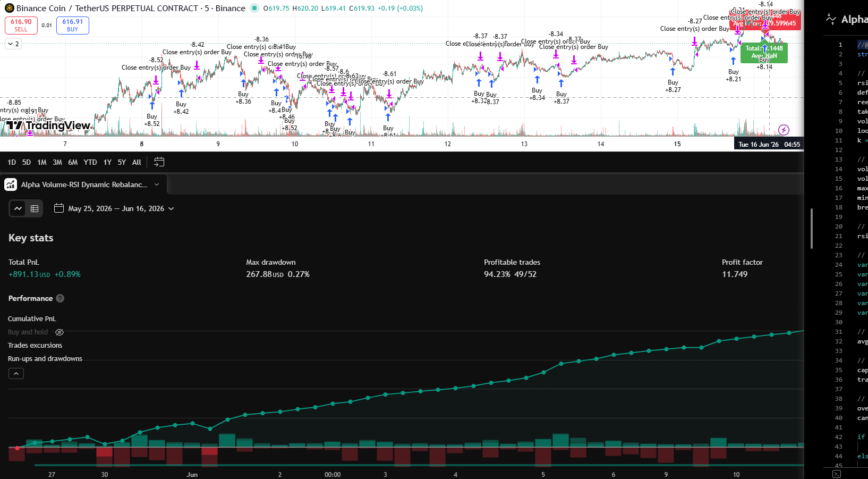This screenshot has height=479, width=868.
Task: Switch to chart view of strategy report
Action: 18,208
